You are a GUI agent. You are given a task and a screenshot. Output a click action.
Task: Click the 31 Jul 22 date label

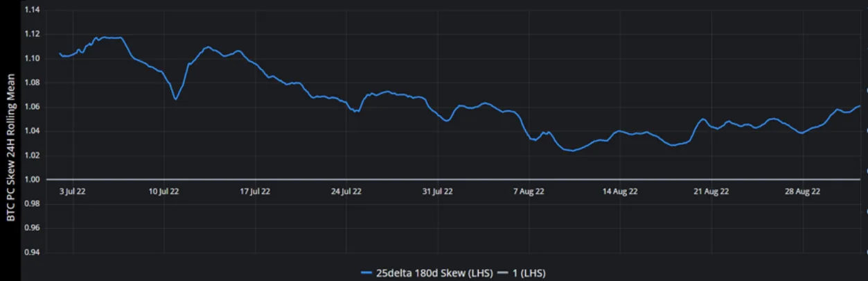pyautogui.click(x=436, y=192)
